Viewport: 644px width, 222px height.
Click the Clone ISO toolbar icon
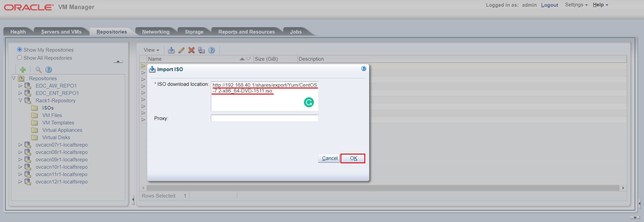point(201,50)
